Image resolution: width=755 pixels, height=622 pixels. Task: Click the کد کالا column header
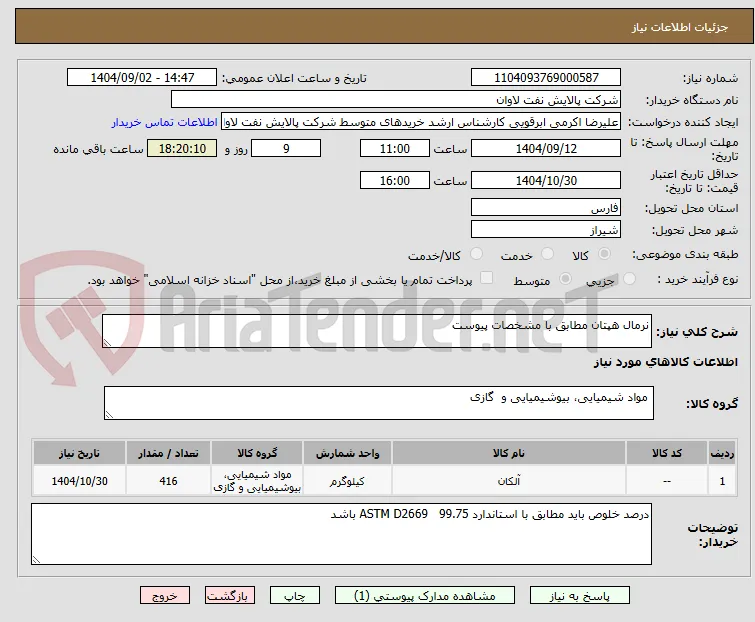[x=666, y=454]
